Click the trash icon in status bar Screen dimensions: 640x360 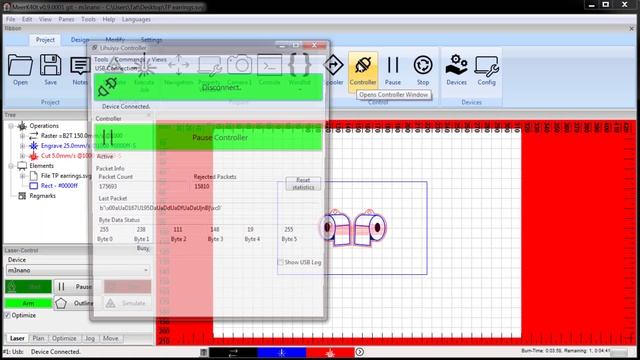coord(203,352)
